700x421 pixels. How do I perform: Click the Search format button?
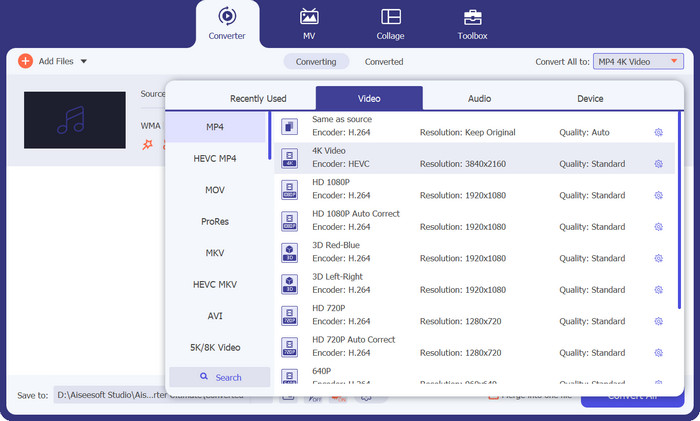[x=220, y=377]
